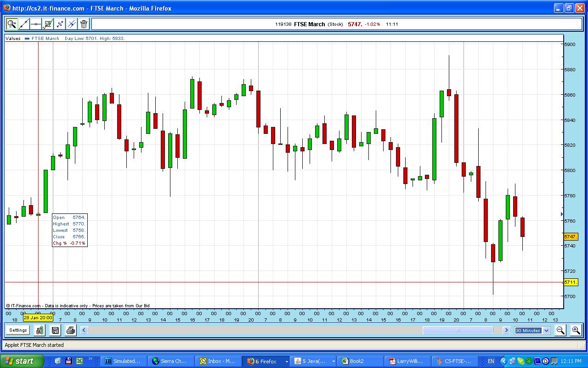The image size is (588, 368).
Task: Click the trash can delete tool
Action: pyautogui.click(x=84, y=24)
